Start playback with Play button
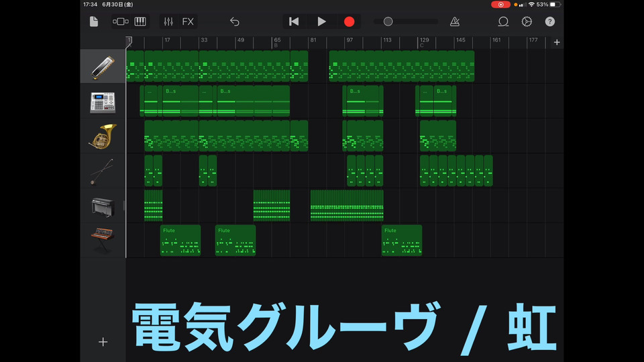 pyautogui.click(x=321, y=21)
